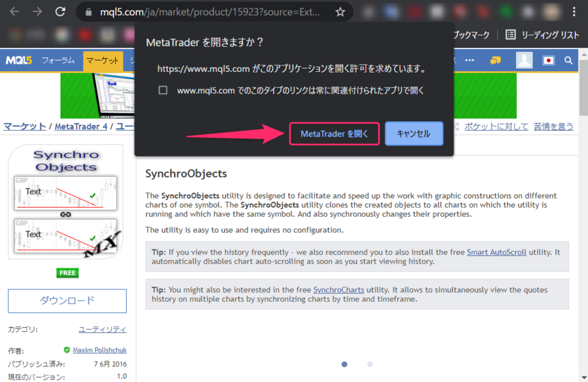View site security info via lock icon

tap(88, 12)
